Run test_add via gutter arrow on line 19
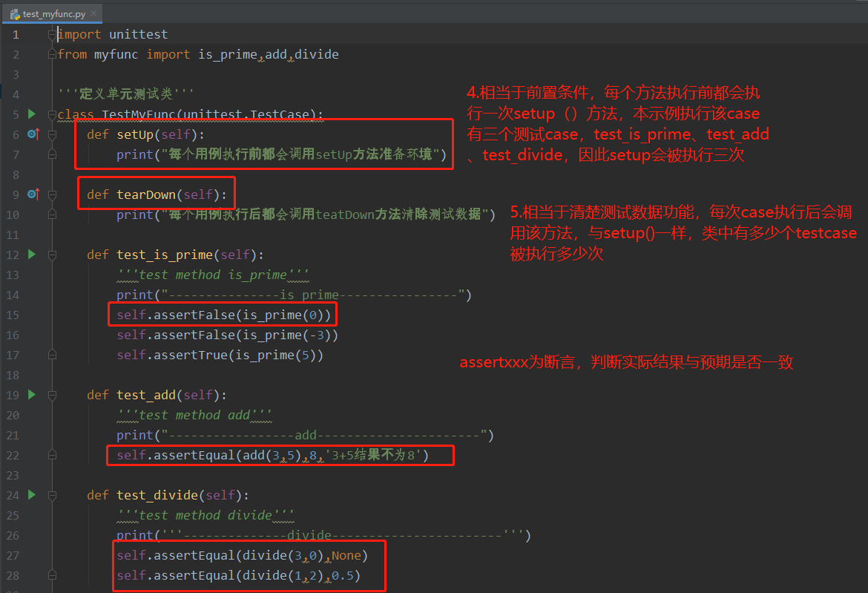 tap(32, 395)
